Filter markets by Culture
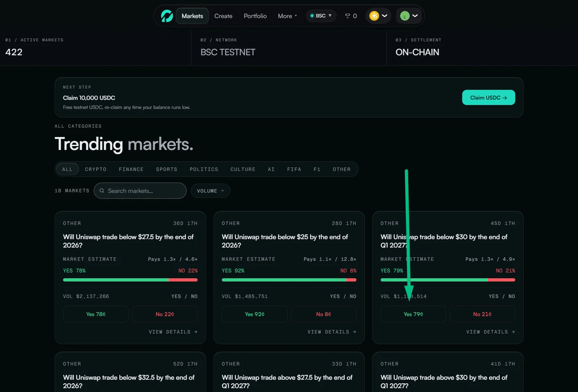 243,169
